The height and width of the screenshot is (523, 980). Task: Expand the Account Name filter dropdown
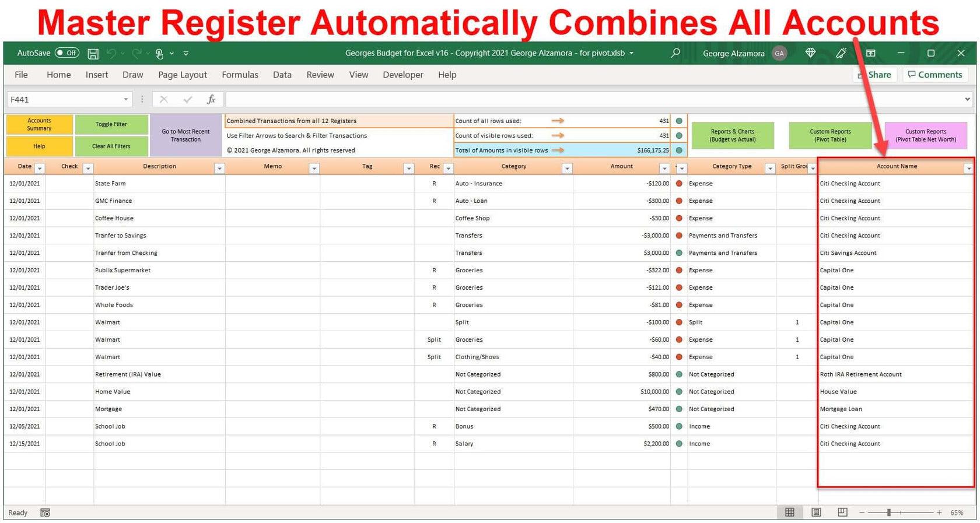coord(968,169)
